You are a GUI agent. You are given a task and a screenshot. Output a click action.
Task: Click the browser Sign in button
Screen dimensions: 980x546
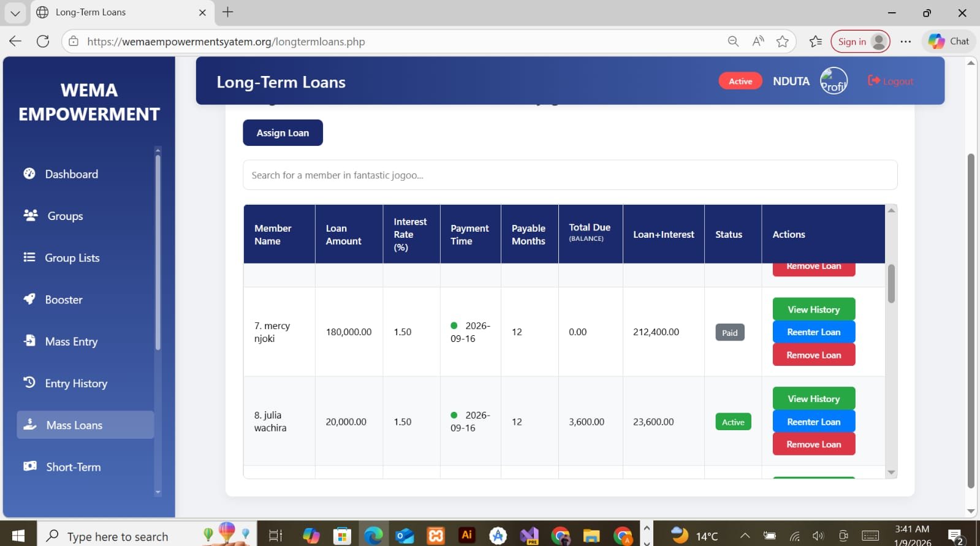click(860, 41)
